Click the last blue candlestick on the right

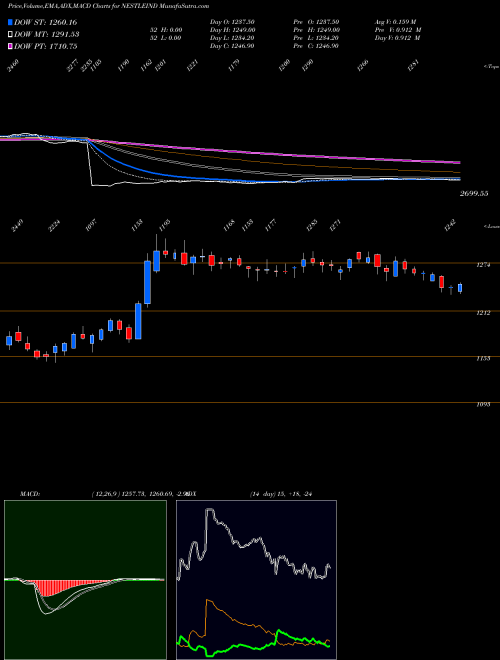click(460, 288)
